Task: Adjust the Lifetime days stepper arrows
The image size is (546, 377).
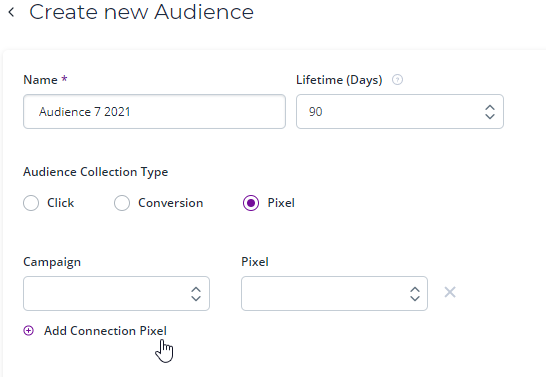Action: [490, 112]
